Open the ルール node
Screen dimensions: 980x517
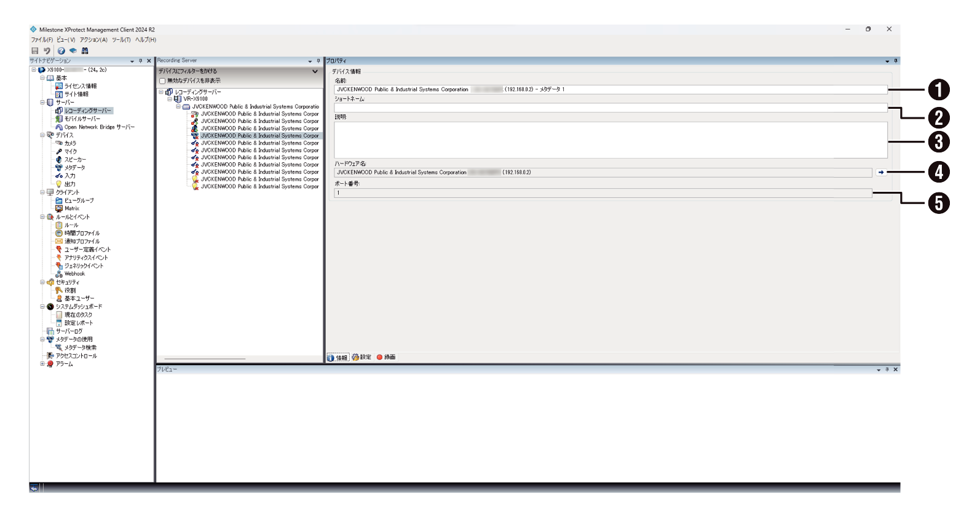pyautogui.click(x=71, y=225)
